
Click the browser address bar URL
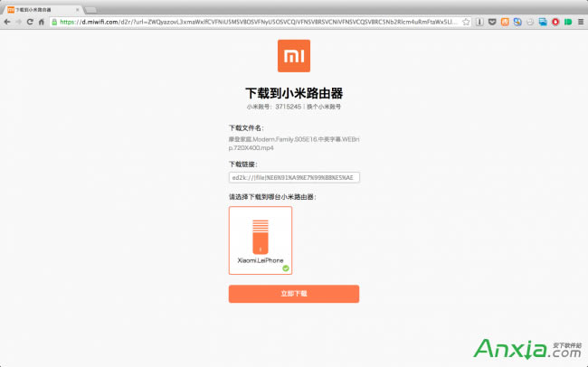[x=253, y=21]
